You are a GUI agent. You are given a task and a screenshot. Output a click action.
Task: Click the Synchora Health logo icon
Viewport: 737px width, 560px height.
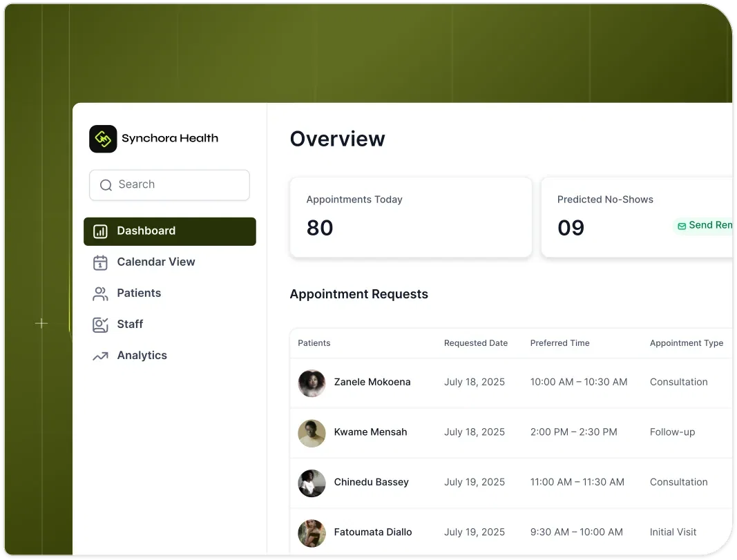[103, 139]
